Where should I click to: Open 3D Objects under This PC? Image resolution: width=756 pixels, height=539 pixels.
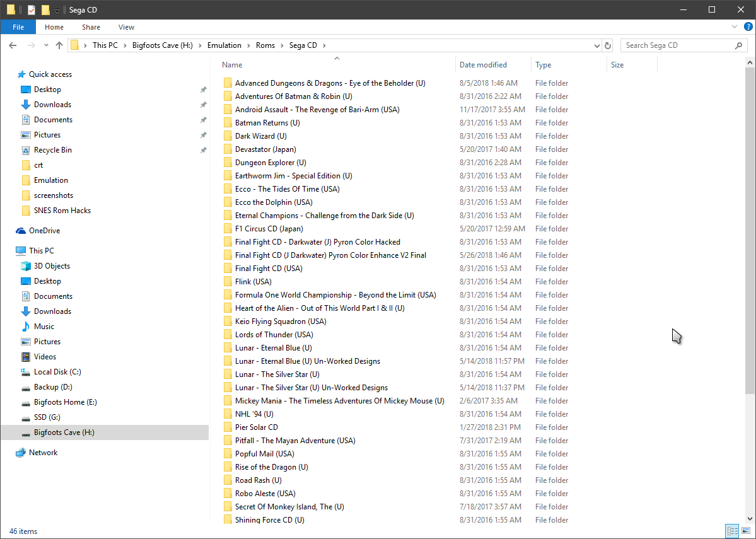(x=52, y=266)
